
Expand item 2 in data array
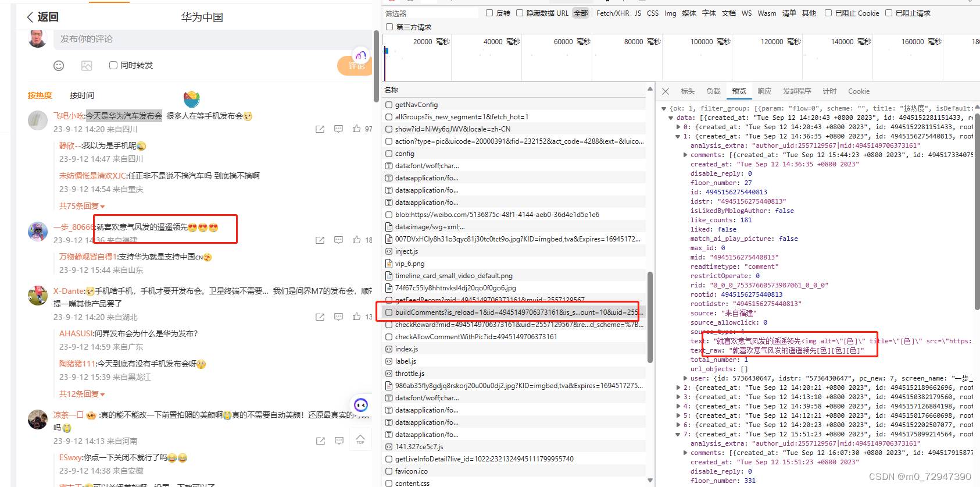(678, 388)
